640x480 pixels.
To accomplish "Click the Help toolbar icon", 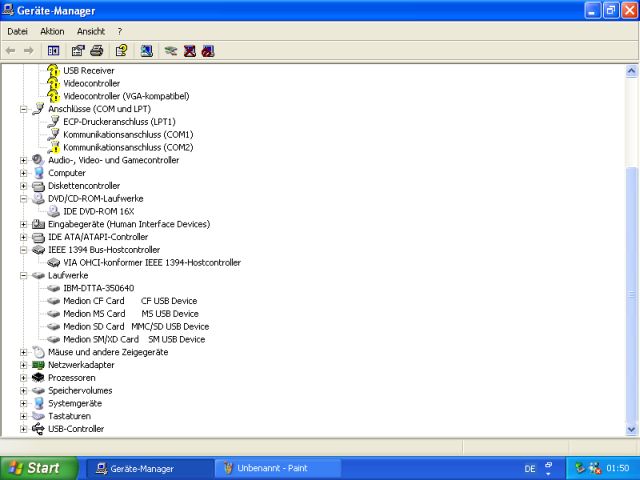I will pos(122,51).
